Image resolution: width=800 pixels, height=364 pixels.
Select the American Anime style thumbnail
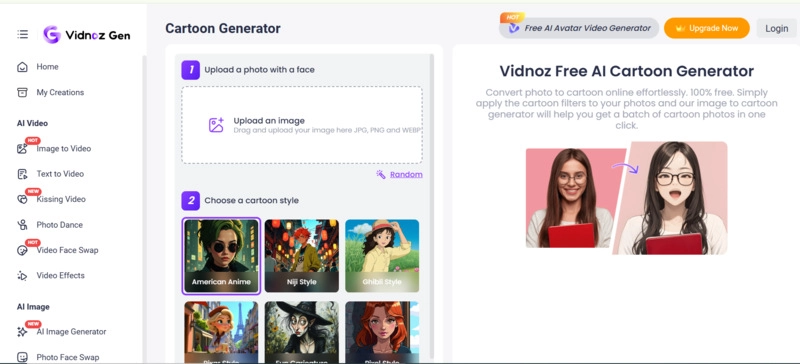coord(221,256)
